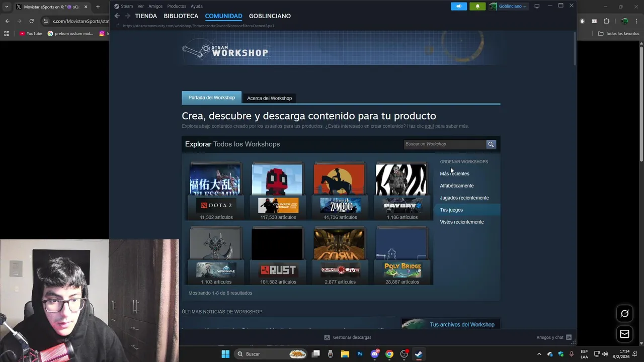The height and width of the screenshot is (362, 644).
Task: Open a new Chrome tab
Action: (98, 7)
